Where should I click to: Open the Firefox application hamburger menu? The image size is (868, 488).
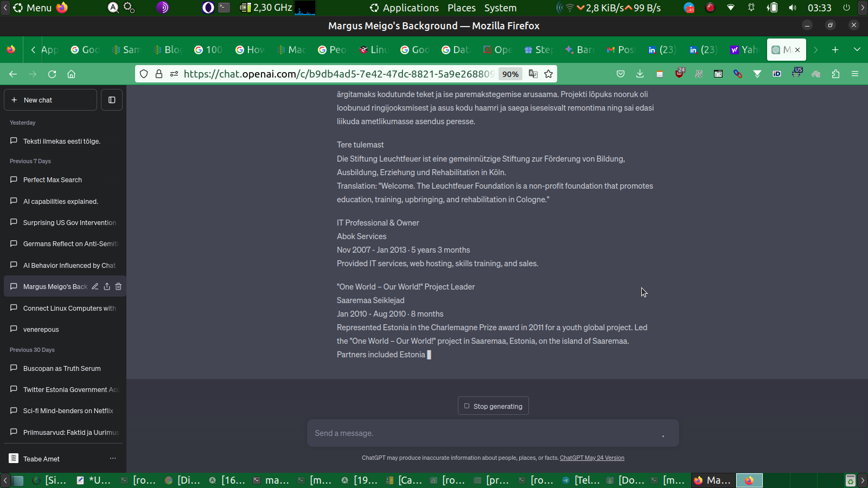click(855, 74)
